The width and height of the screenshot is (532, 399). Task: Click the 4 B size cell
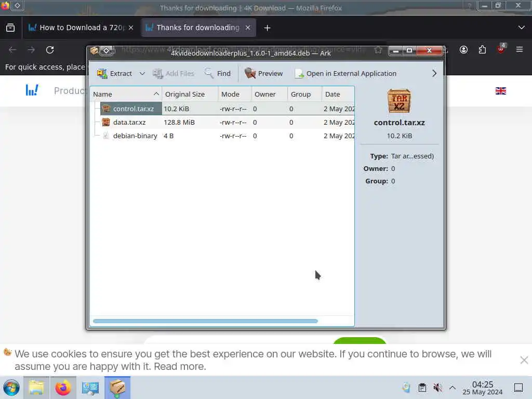169,136
